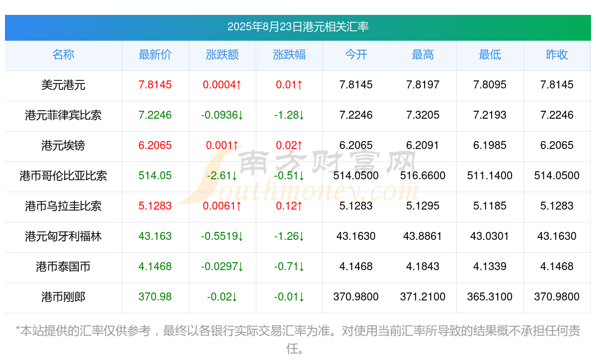The height and width of the screenshot is (364, 596).
Task: Click the low value 7.8095
Action: [x=490, y=85]
